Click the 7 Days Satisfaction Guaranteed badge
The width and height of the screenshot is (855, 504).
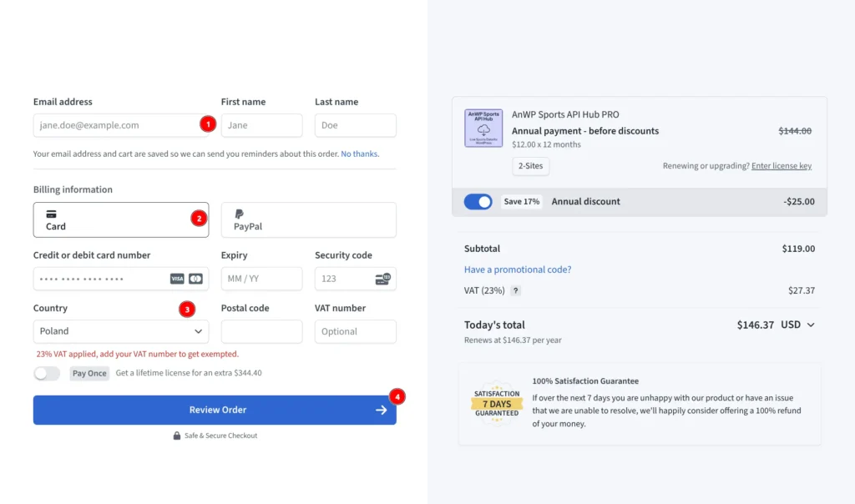coord(497,403)
